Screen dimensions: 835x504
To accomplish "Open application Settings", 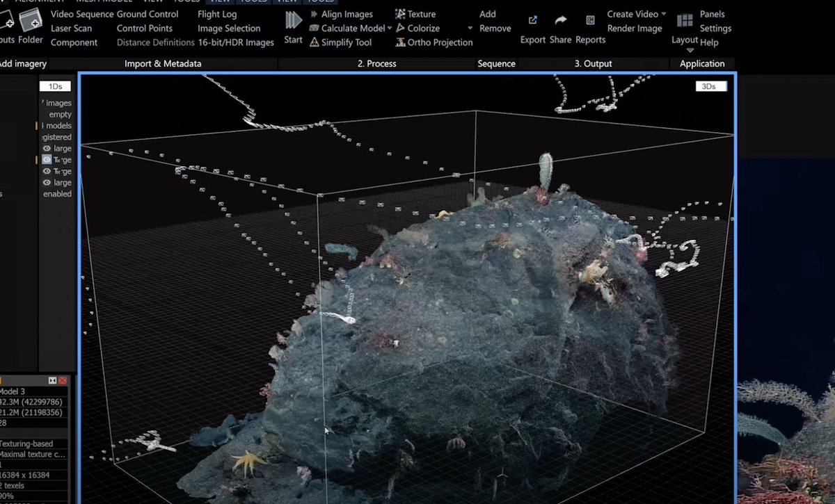I will (715, 29).
